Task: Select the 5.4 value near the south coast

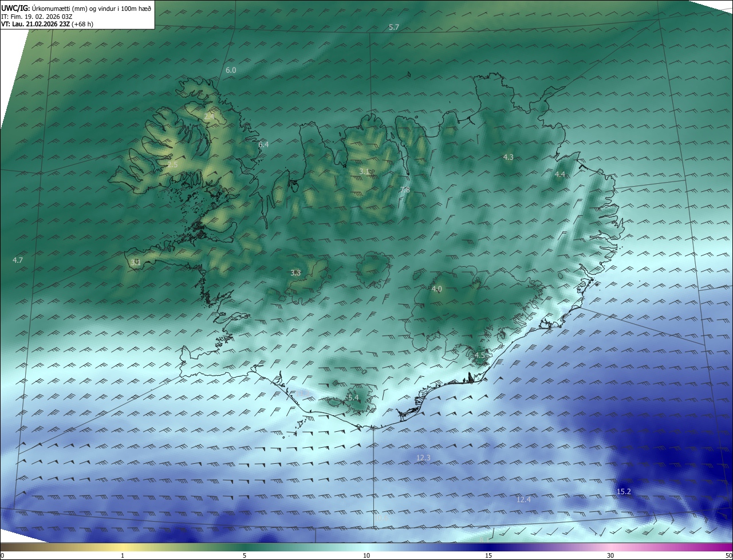Action: (x=353, y=397)
